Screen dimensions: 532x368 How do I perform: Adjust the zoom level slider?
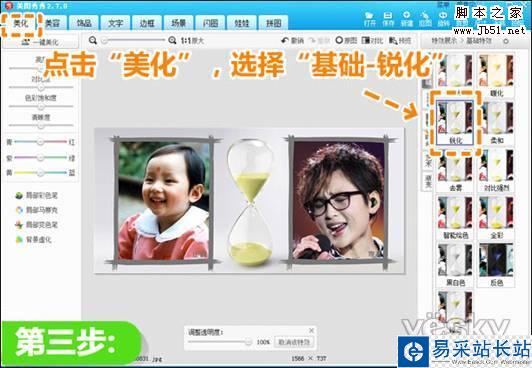(133, 40)
